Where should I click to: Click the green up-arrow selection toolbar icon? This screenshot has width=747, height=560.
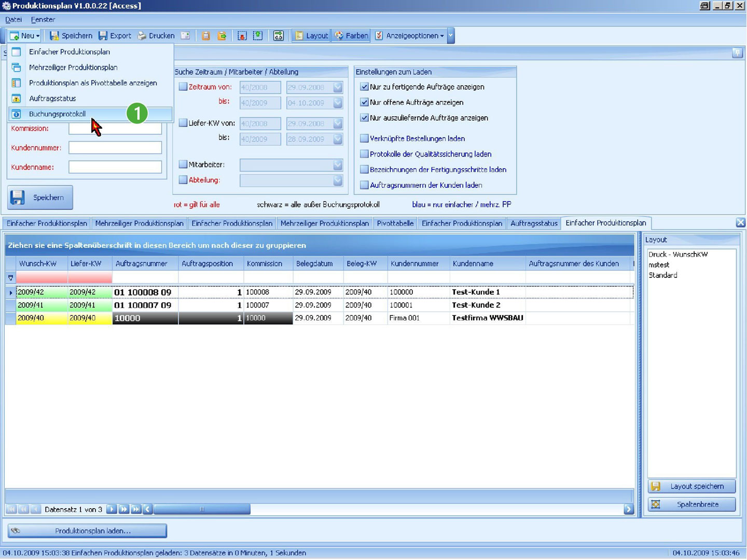(258, 36)
